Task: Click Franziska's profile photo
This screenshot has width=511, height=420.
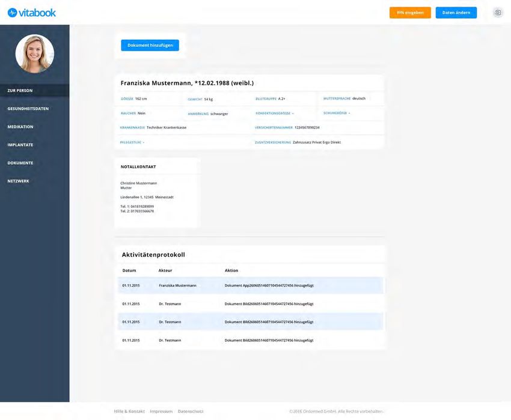Action: [x=35, y=54]
